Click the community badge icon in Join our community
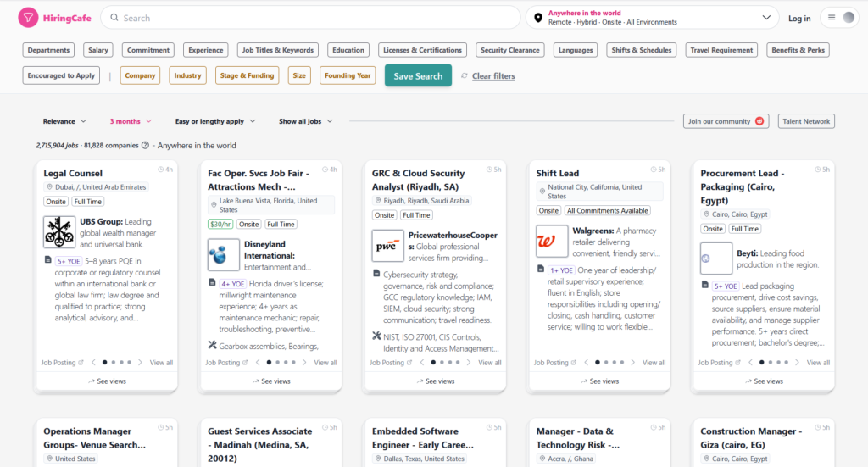Screen dimensions: 868x467 759,121
